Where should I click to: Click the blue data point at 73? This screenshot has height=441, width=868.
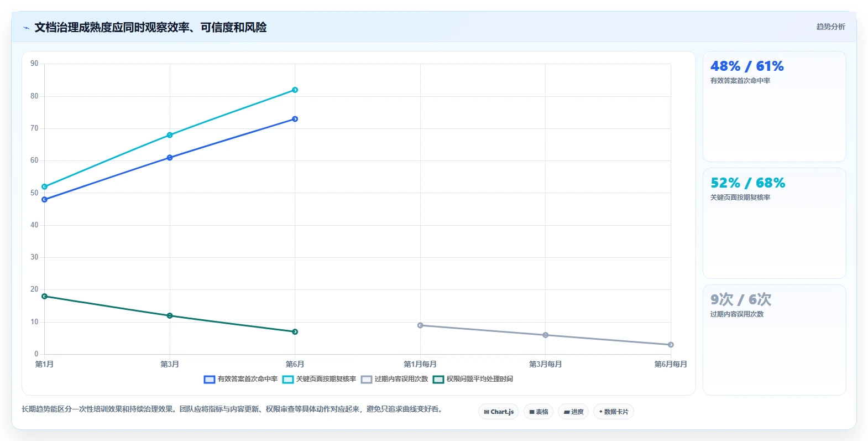tap(295, 119)
